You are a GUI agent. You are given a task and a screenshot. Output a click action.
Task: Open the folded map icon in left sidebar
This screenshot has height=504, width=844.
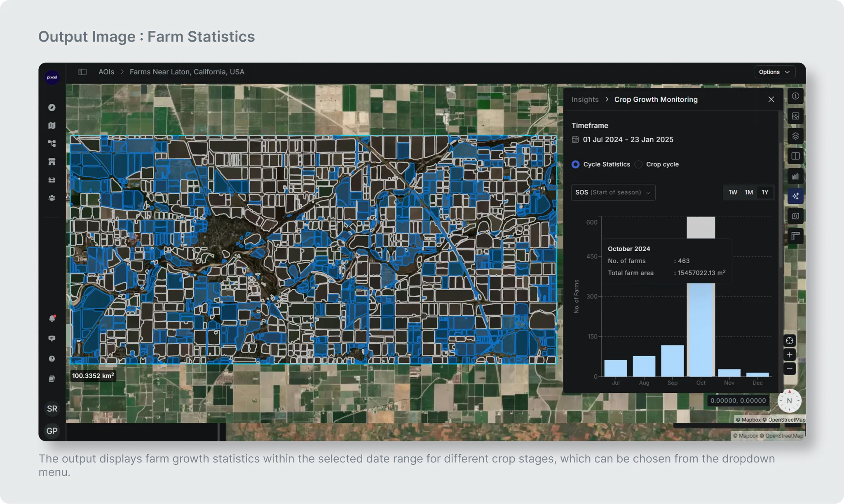[52, 126]
